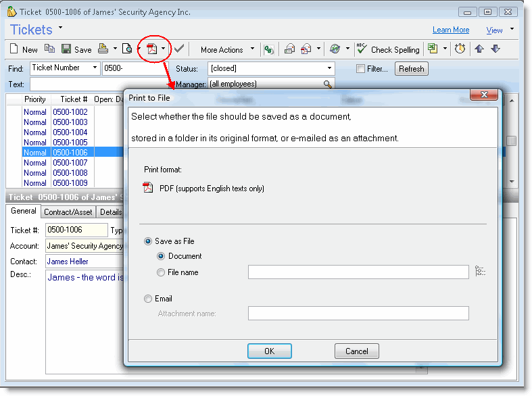The height and width of the screenshot is (396, 532).
Task: Switch to the Contract/Asset tab
Action: click(68, 212)
